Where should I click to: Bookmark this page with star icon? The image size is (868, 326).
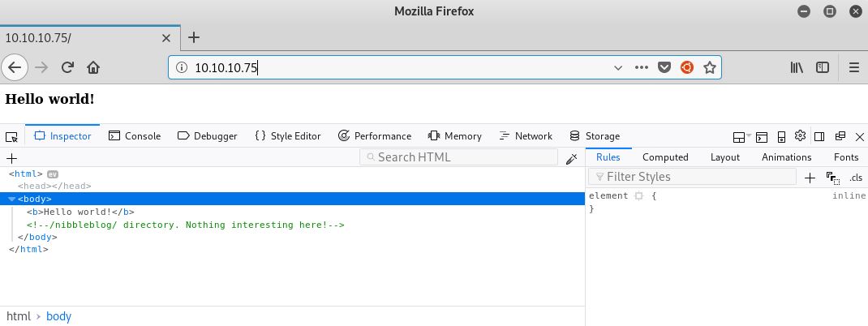coord(709,67)
